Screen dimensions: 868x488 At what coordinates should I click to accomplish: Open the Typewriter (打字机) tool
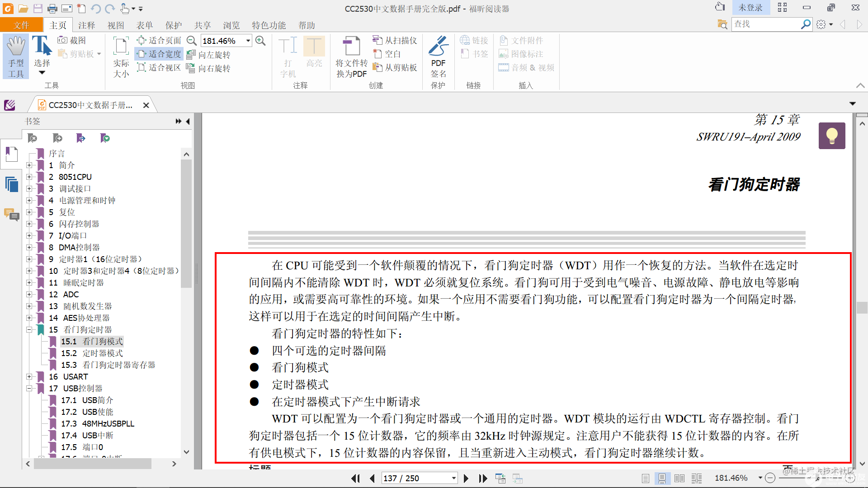click(x=288, y=56)
